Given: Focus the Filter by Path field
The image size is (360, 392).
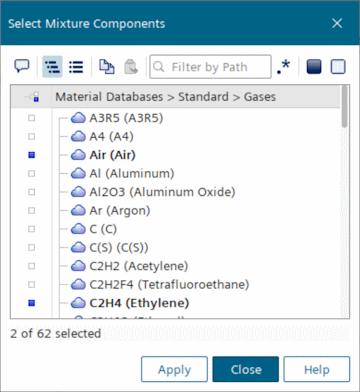Looking at the screenshot, I should tap(210, 67).
